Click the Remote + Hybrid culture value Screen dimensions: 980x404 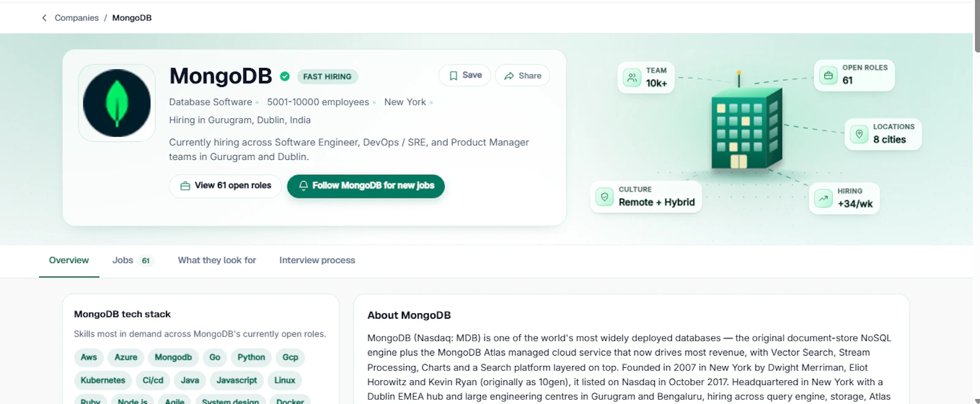(x=657, y=202)
